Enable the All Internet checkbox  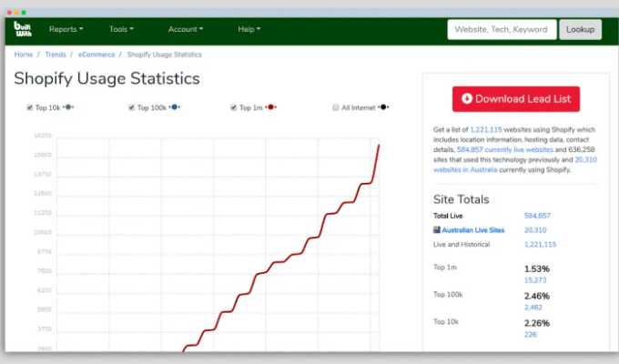coord(336,107)
